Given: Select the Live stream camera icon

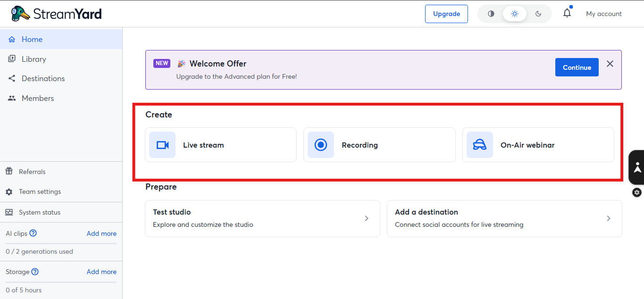Looking at the screenshot, I should pos(162,145).
